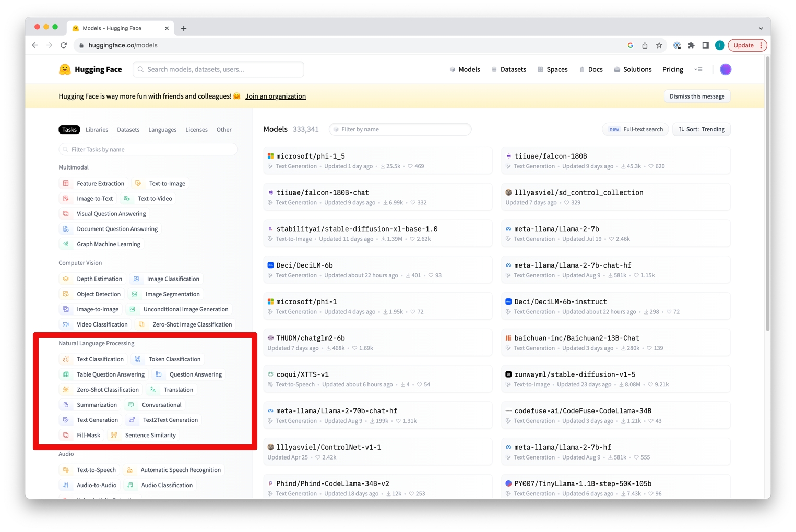Click the browser reload page icon

[64, 45]
